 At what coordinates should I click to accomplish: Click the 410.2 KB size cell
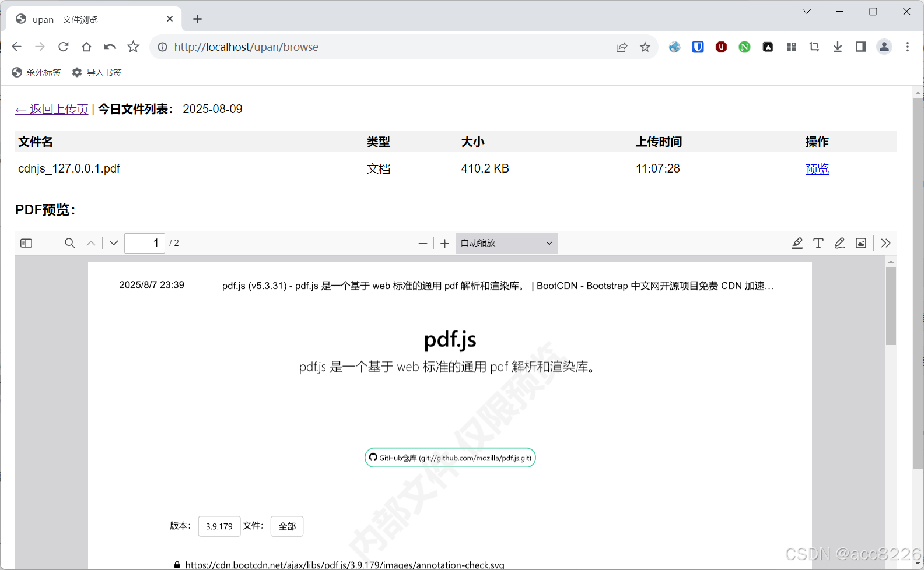485,168
